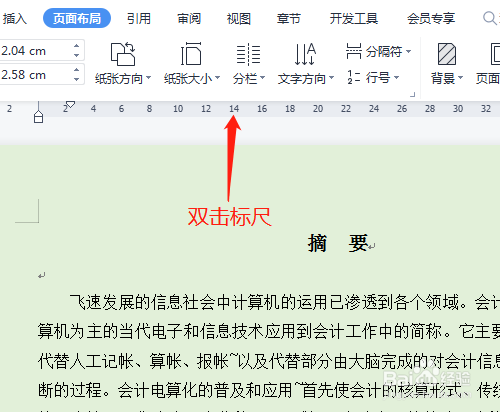This screenshot has height=412, width=500.
Task: Click the 背景 background icon
Action: coord(447,54)
